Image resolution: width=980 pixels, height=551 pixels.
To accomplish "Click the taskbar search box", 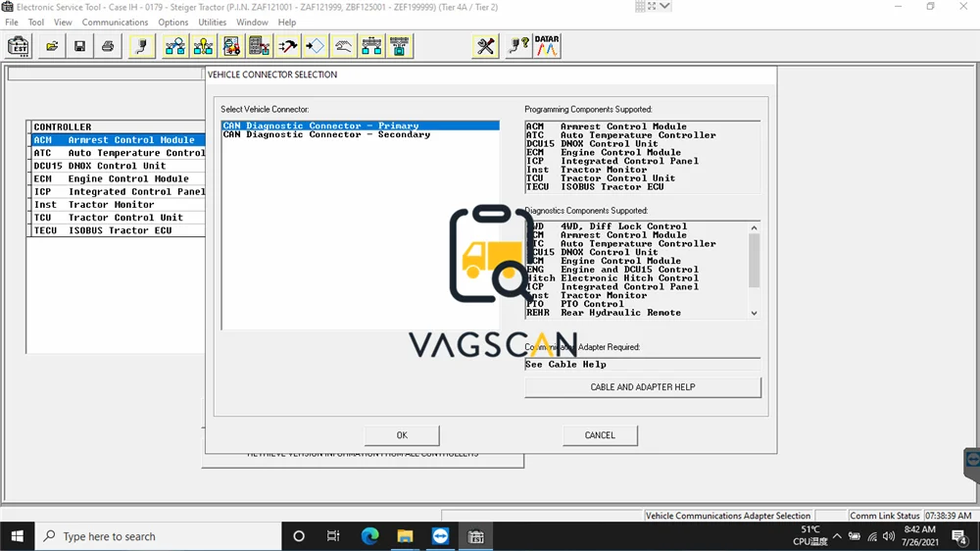I will (x=158, y=536).
